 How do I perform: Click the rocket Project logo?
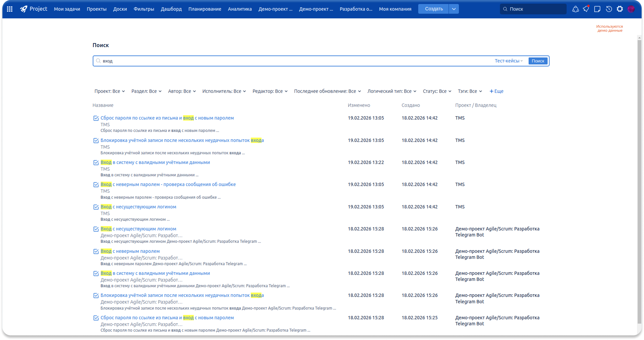(24, 9)
